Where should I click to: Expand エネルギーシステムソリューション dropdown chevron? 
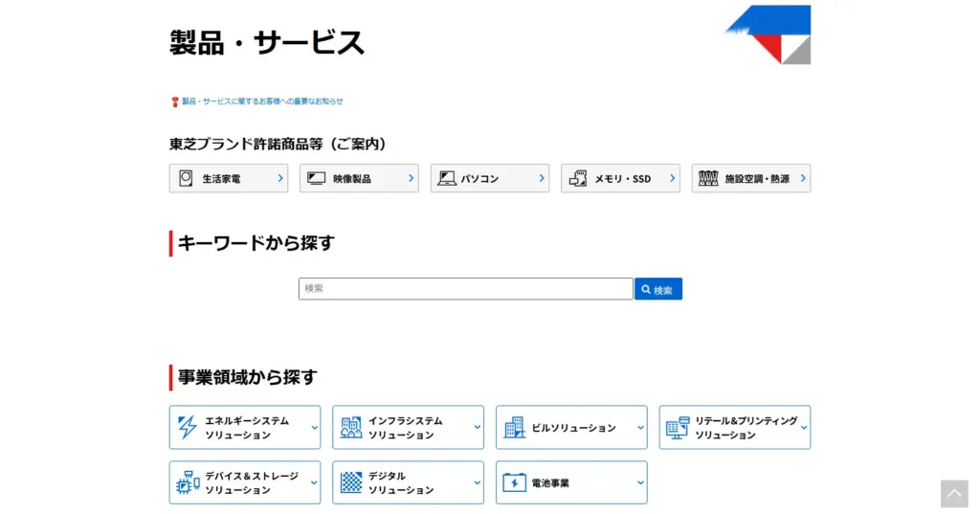click(314, 428)
